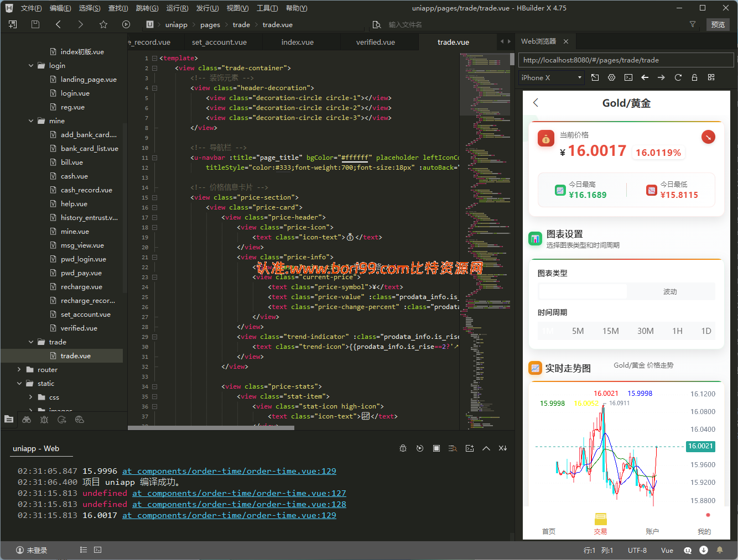Screen dimensions: 738x560
Task: Click the save file icon
Action: [35, 24]
